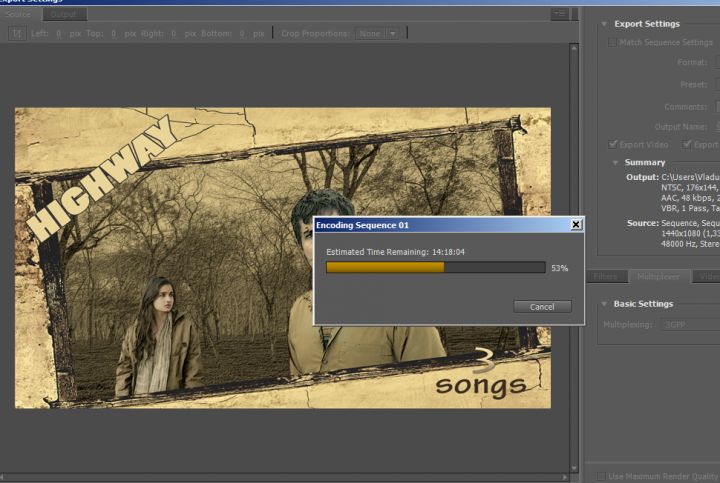
Task: Click the Crop tool icon in preview toolbar
Action: point(17,34)
